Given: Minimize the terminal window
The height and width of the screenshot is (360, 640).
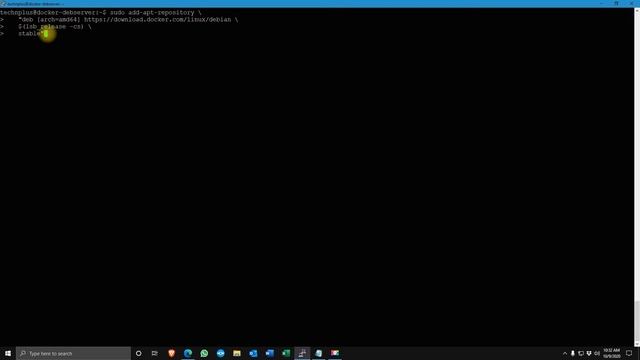Looking at the screenshot, I should click(601, 3).
